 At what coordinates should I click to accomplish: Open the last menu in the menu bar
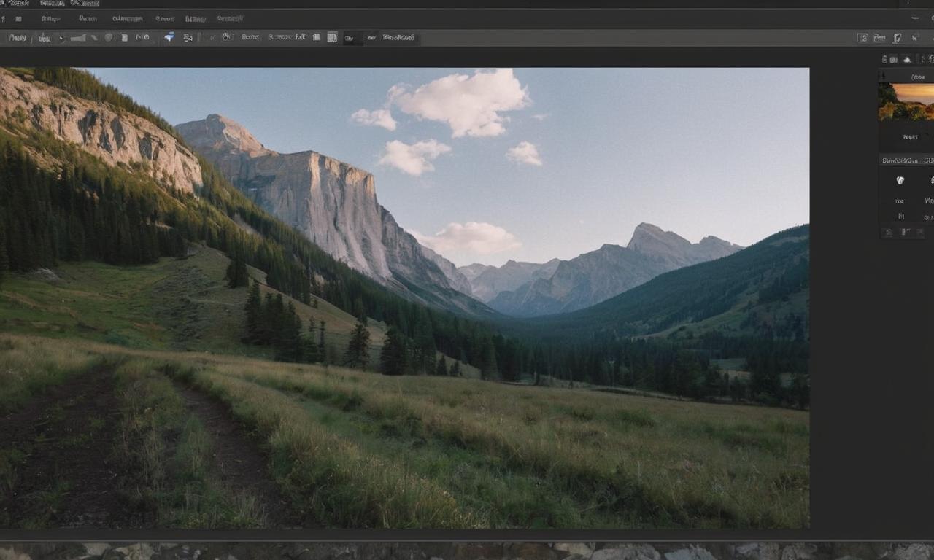tap(230, 19)
